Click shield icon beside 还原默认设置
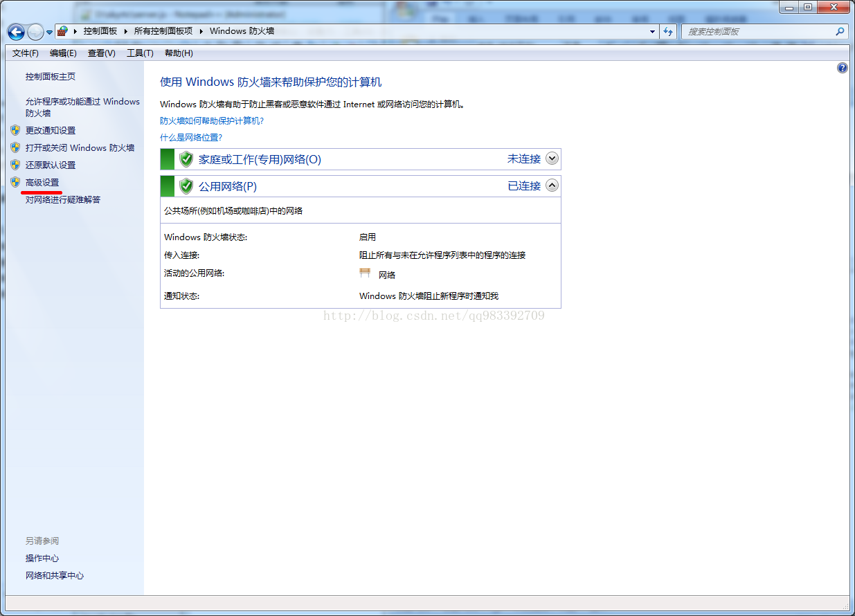The height and width of the screenshot is (616, 855). (x=15, y=165)
